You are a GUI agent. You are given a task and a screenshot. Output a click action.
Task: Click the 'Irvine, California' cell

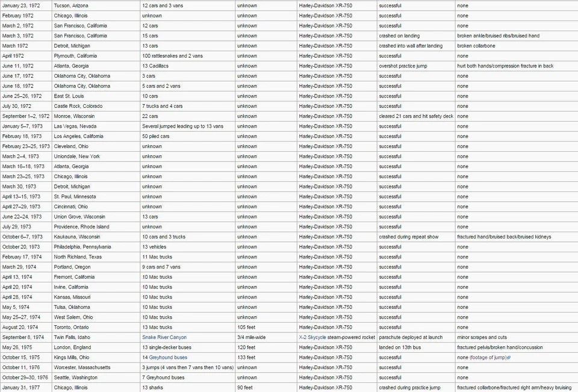[96, 287]
